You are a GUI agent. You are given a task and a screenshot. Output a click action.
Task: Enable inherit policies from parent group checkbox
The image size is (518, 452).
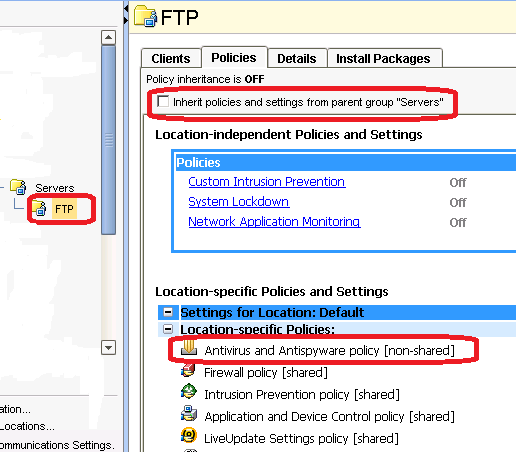tap(163, 101)
